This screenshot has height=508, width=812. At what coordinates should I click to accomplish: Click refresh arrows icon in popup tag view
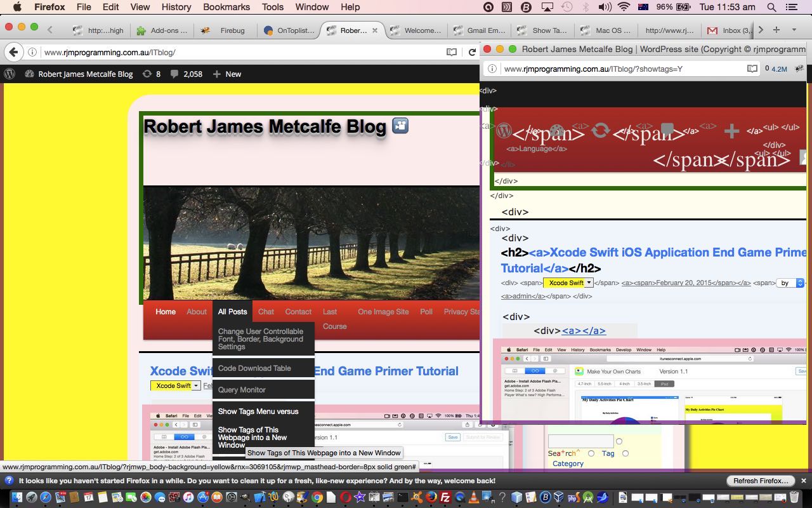[x=600, y=131]
